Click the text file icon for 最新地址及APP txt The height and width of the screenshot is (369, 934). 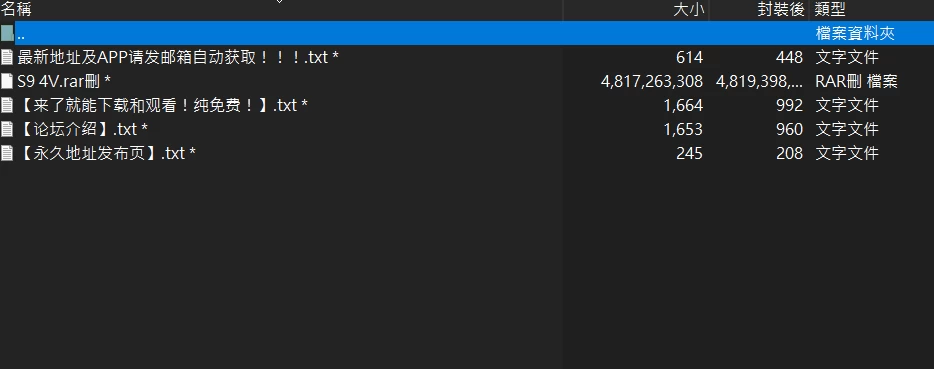(x=7, y=57)
